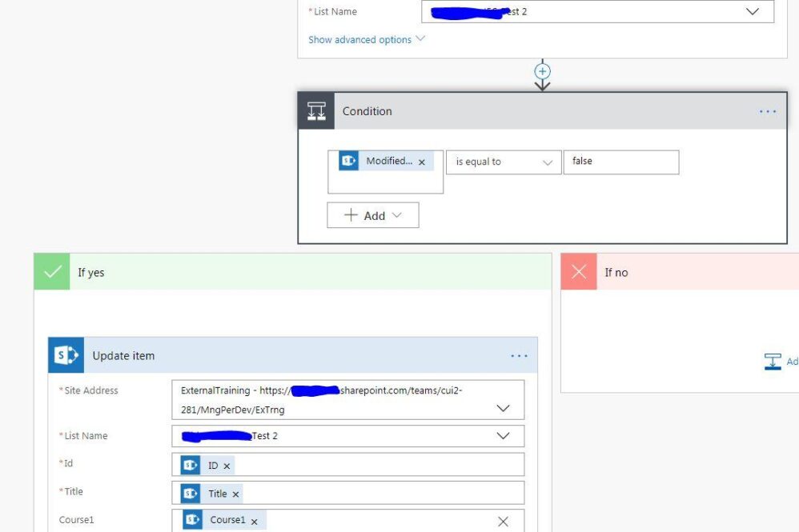Remove the Modified token from condition
This screenshot has width=799, height=532.
tap(422, 162)
